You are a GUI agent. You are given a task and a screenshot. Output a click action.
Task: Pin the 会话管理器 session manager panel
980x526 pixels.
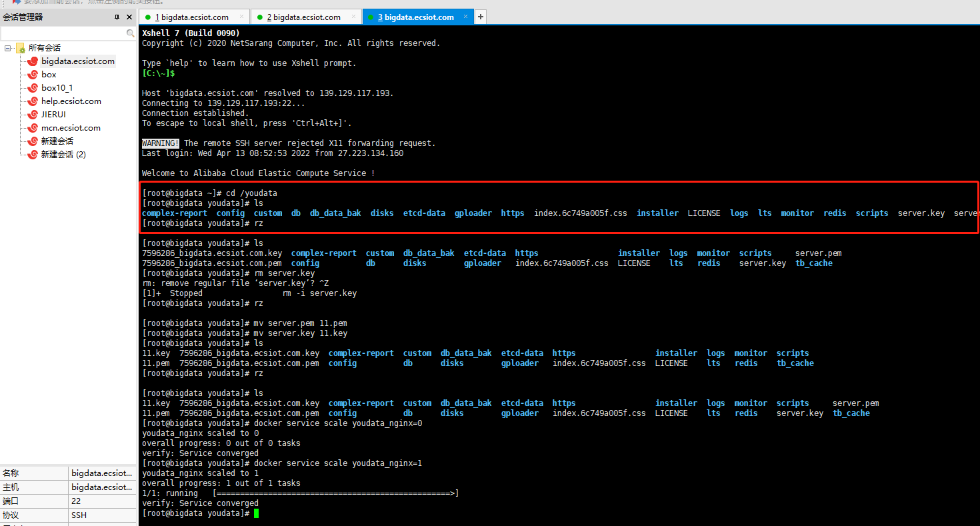(117, 17)
